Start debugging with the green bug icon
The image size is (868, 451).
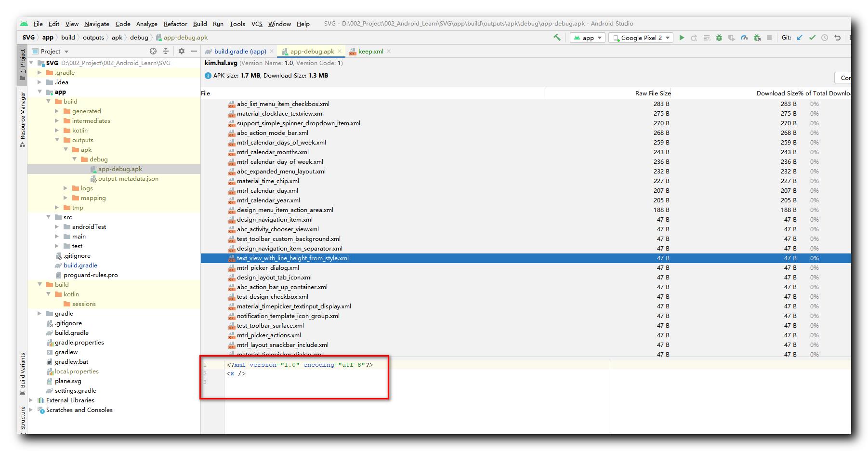pos(719,38)
